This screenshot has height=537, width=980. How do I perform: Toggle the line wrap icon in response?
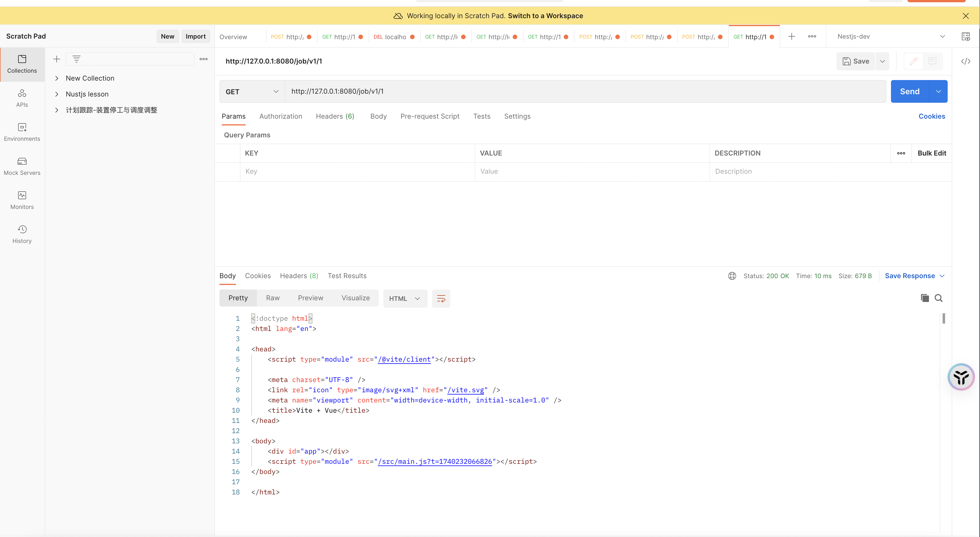pyautogui.click(x=441, y=299)
